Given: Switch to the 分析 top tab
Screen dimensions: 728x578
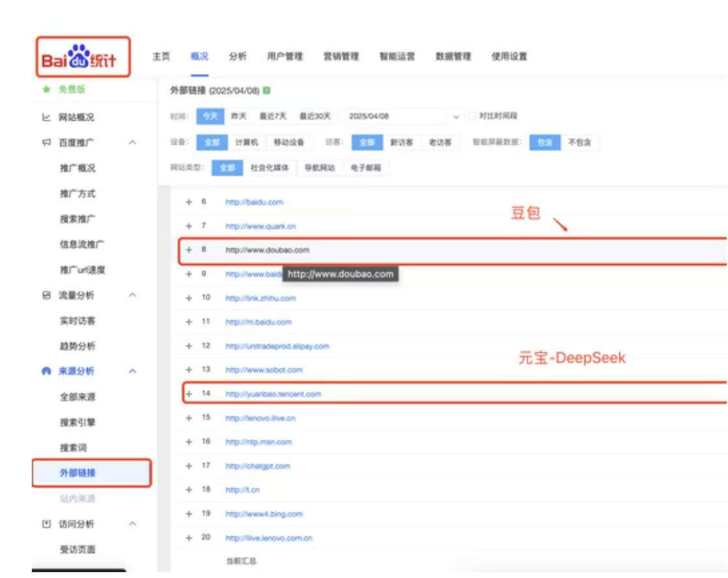Looking at the screenshot, I should pyautogui.click(x=237, y=56).
